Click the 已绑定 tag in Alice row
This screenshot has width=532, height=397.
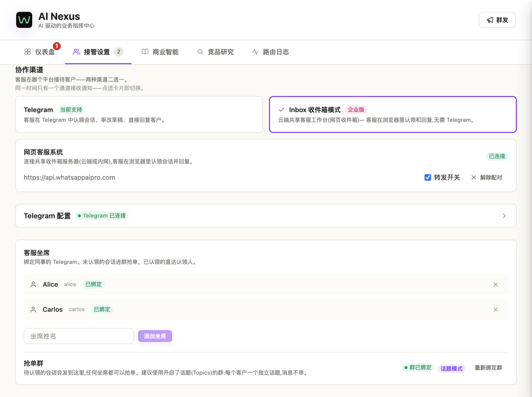point(93,284)
